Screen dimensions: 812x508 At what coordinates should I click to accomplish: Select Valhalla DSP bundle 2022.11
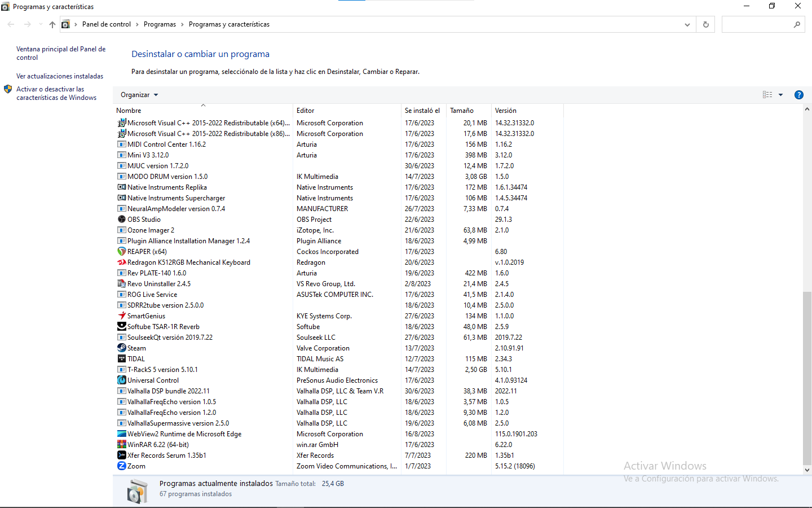pyautogui.click(x=338, y=391)
